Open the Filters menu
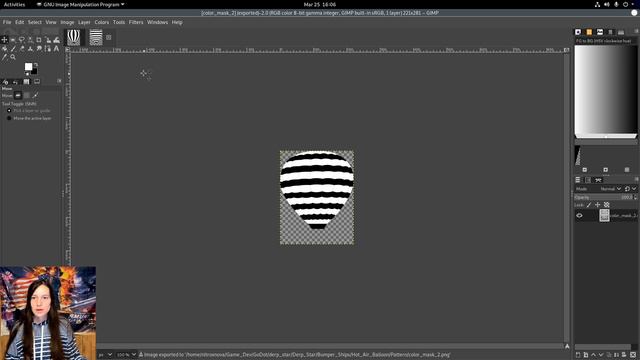 tap(136, 22)
